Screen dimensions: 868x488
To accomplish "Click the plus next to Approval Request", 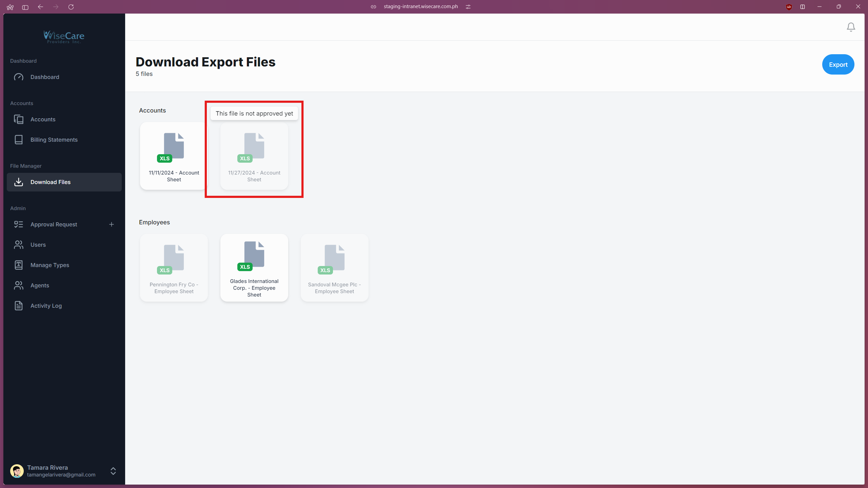I will point(112,224).
